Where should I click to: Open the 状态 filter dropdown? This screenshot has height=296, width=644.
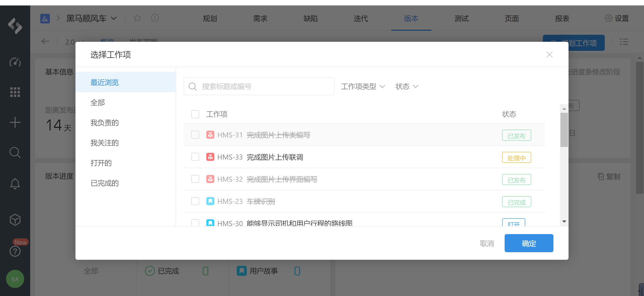point(407,86)
